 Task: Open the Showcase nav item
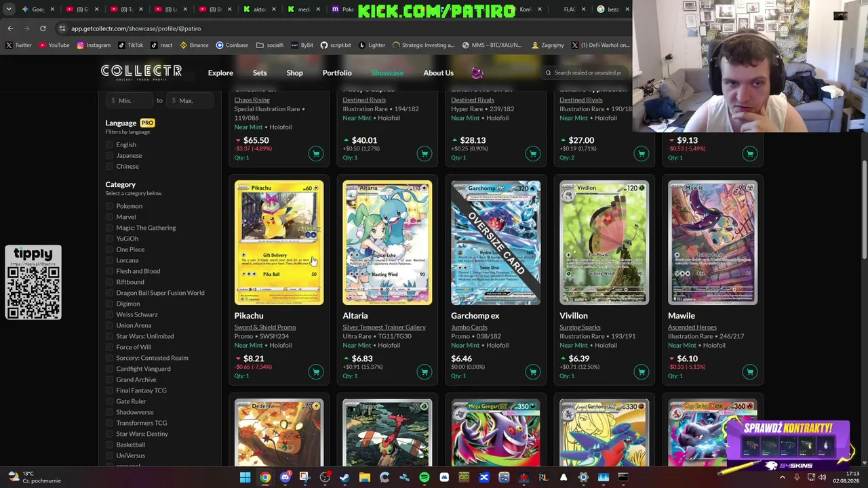[387, 73]
